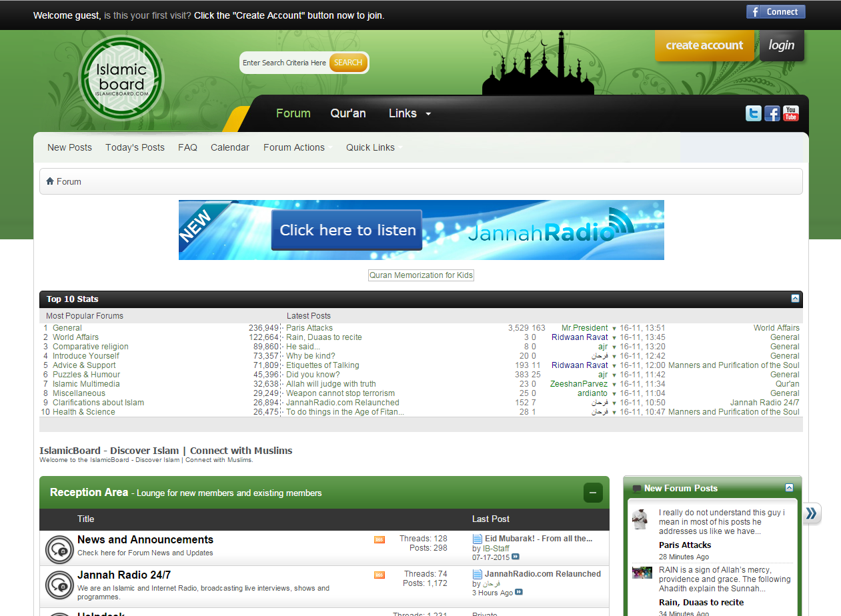
Task: Open the YouTube icon in header
Action: [x=791, y=113]
